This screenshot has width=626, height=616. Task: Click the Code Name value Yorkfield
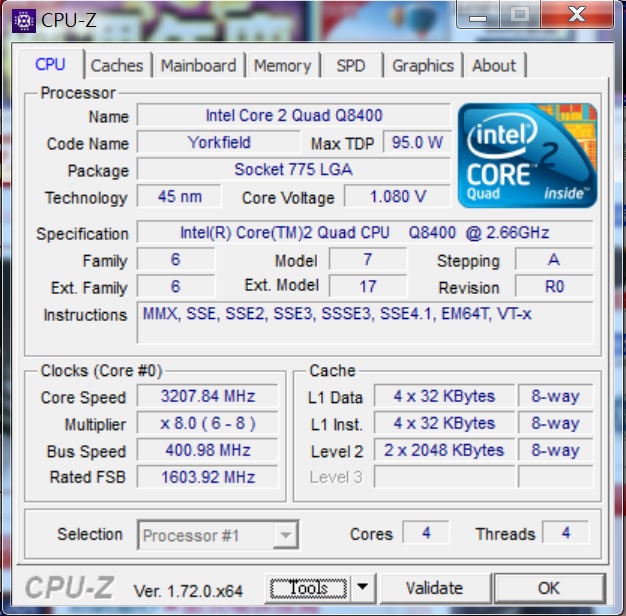pyautogui.click(x=219, y=142)
